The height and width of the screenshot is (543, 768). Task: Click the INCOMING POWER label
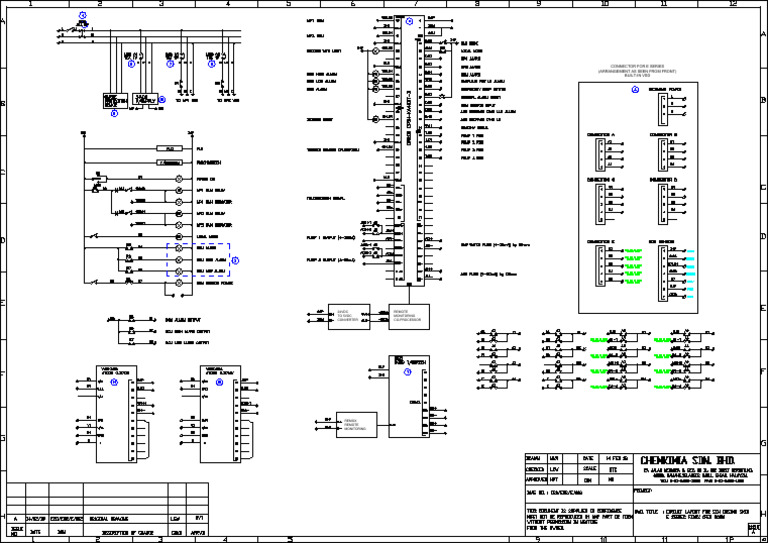tap(665, 90)
